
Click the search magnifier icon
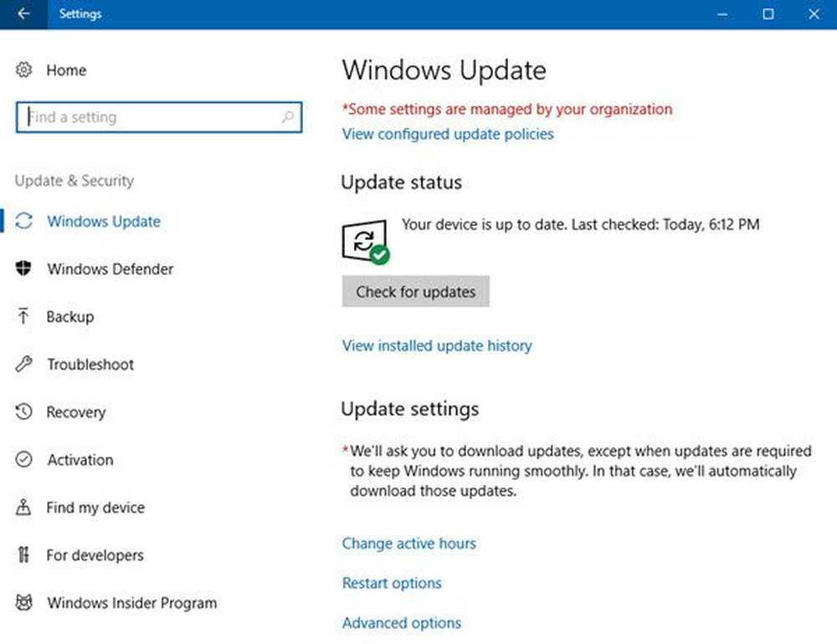[287, 117]
